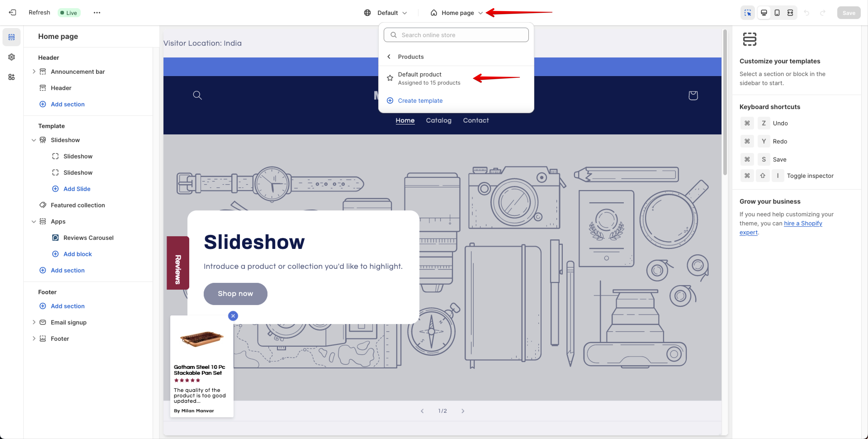Click the undo arrow icon
Viewport: 868px width, 439px height.
(x=807, y=12)
